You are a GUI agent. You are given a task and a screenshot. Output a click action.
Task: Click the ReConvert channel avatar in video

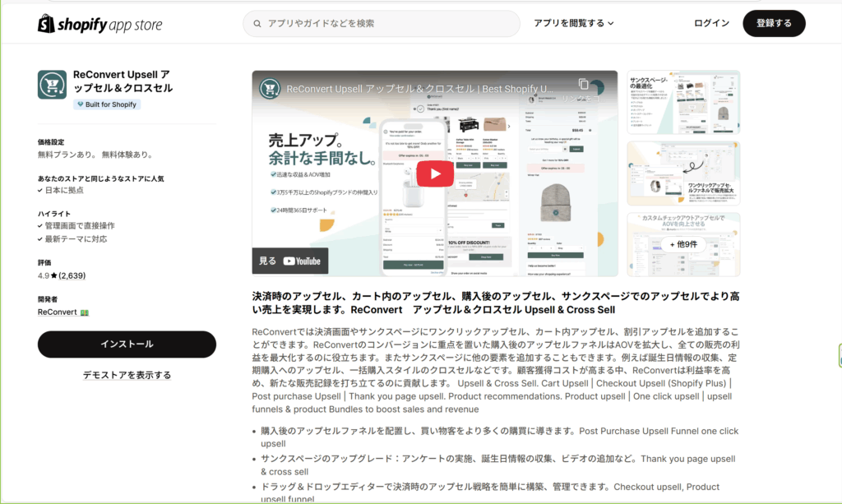[x=270, y=89]
